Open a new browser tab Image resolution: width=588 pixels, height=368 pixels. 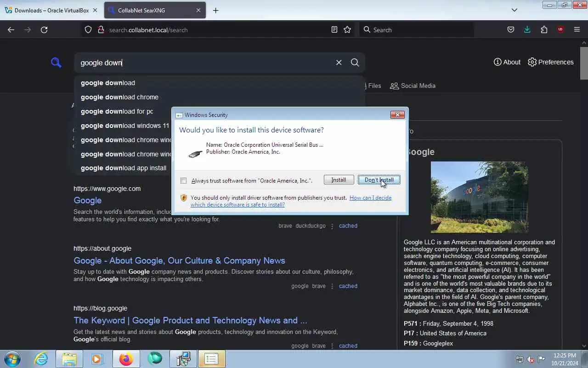(x=215, y=10)
